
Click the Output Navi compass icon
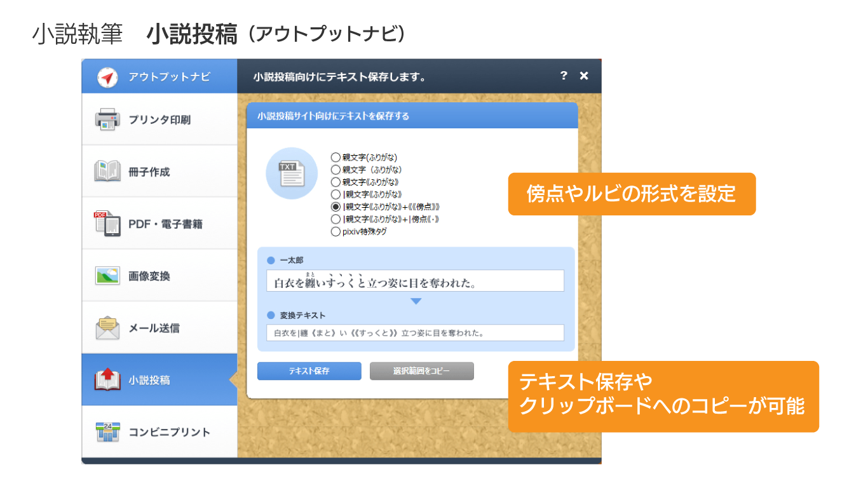(107, 77)
